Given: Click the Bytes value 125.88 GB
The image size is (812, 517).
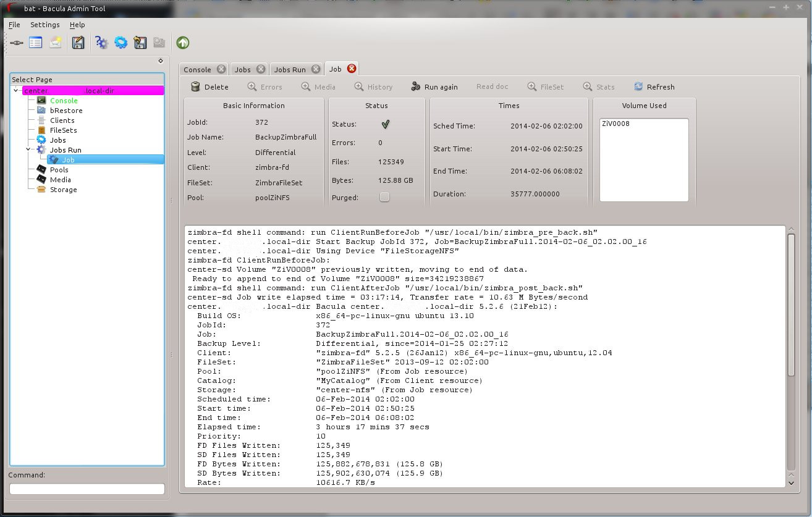Looking at the screenshot, I should [x=395, y=180].
